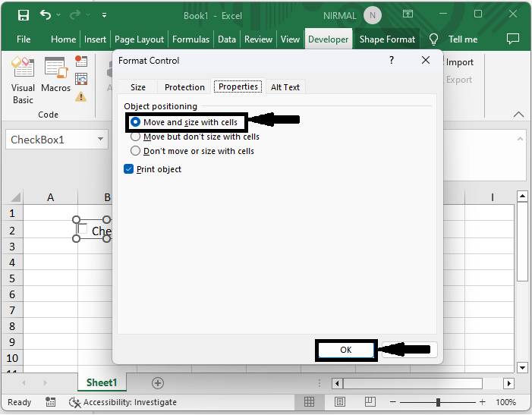The image size is (532, 415).
Task: Click Accessibility: Investigate in status bar
Action: pos(123,402)
